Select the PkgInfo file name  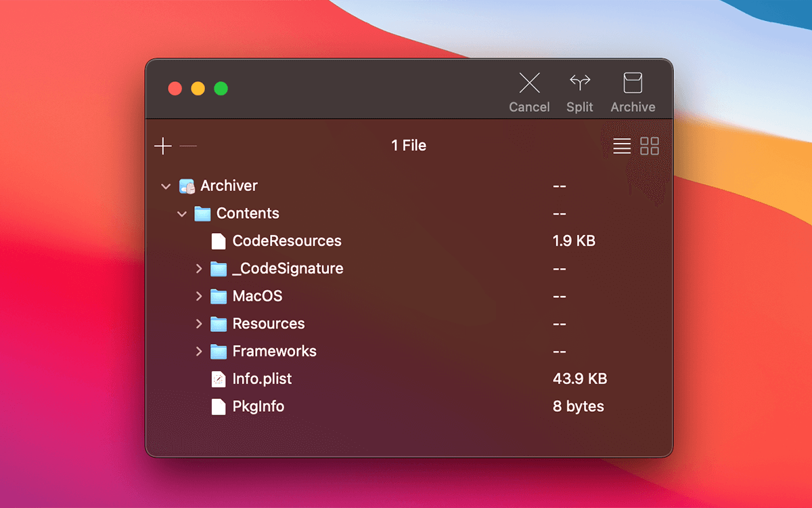[x=258, y=406]
